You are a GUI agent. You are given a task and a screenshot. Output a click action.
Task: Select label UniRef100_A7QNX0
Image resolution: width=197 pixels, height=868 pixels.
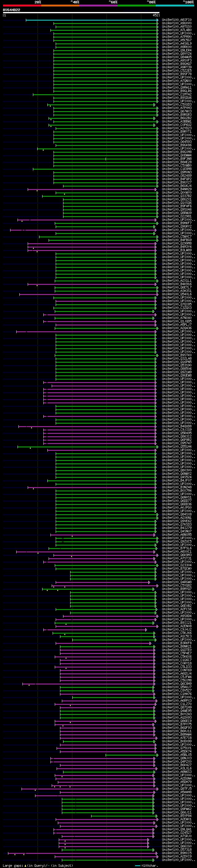coord(176,81)
